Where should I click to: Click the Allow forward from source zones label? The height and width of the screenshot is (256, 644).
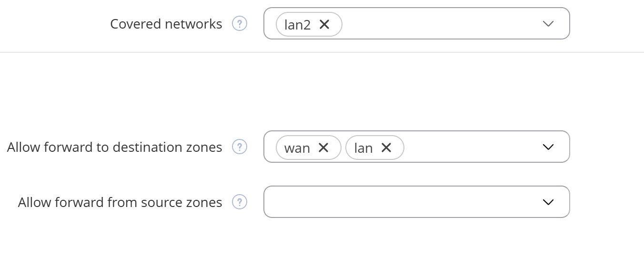click(120, 202)
